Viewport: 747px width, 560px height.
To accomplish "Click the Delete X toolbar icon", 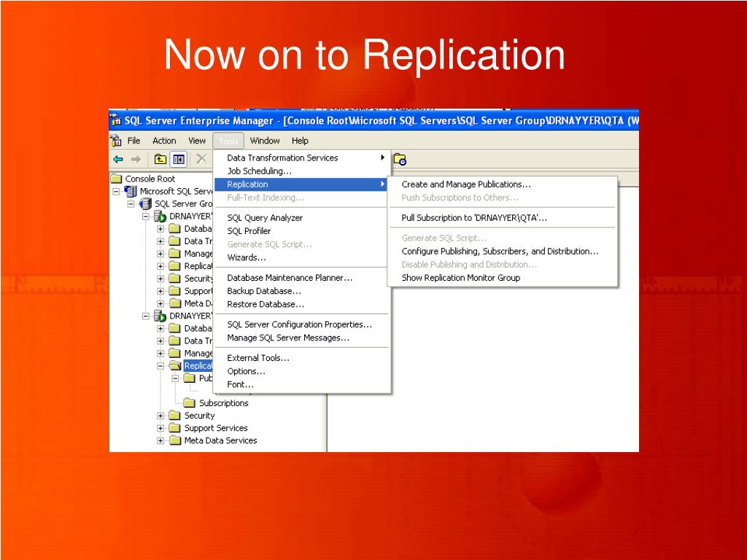I will coord(201,158).
